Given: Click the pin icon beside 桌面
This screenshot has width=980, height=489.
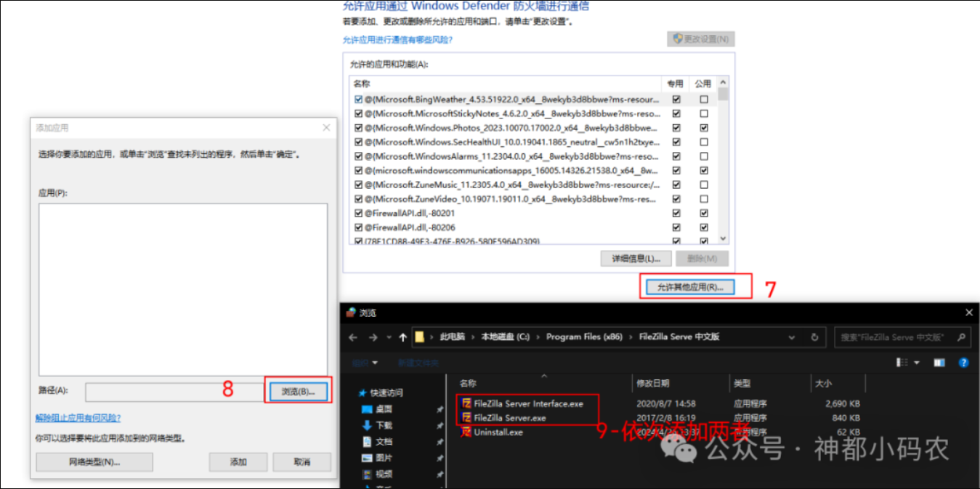Looking at the screenshot, I should pyautogui.click(x=440, y=409).
